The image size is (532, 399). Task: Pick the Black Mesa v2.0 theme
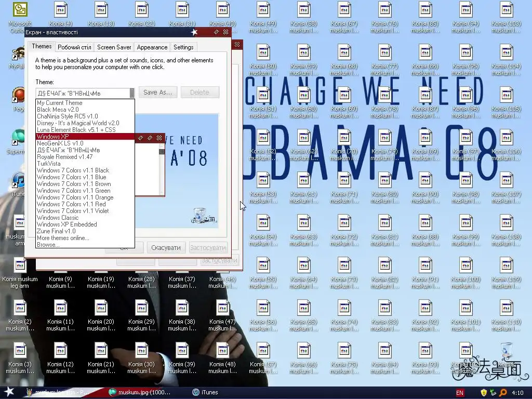pos(85,110)
